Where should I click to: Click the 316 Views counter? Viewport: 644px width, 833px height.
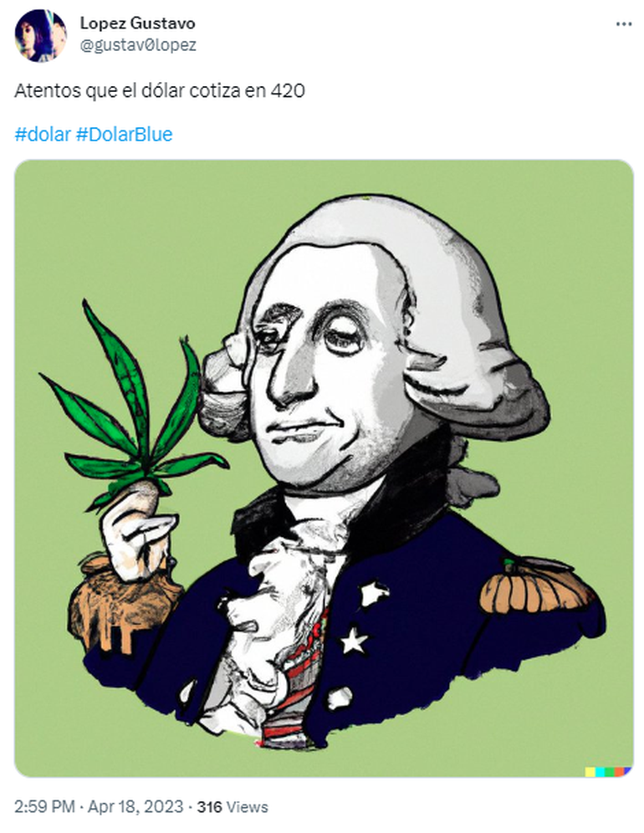click(x=233, y=806)
